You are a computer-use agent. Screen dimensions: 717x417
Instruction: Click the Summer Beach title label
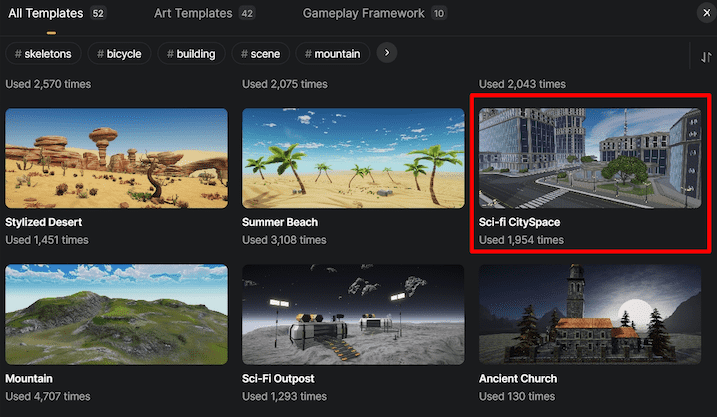(x=283, y=221)
